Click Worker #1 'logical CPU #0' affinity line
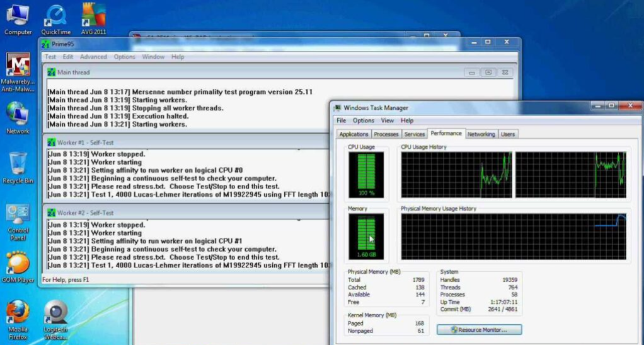 point(145,170)
